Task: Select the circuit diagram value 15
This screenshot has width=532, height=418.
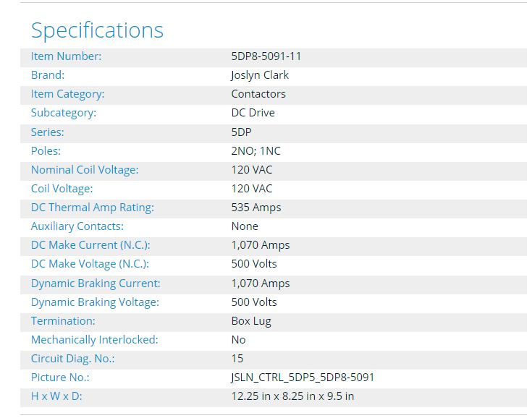Action: [x=237, y=359]
